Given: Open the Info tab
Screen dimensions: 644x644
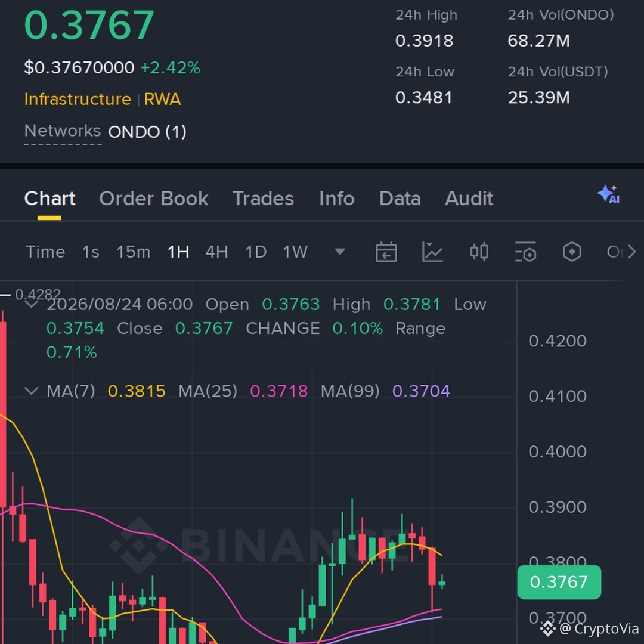Looking at the screenshot, I should (337, 199).
